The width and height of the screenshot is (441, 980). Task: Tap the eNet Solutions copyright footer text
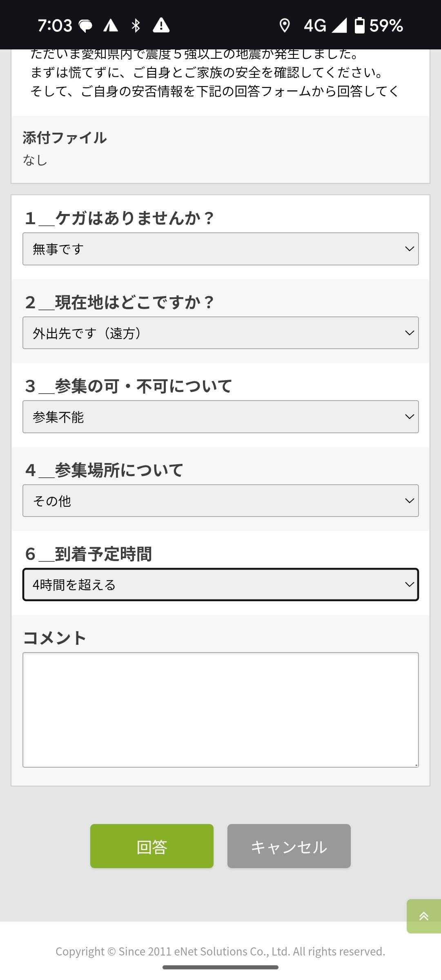220,951
